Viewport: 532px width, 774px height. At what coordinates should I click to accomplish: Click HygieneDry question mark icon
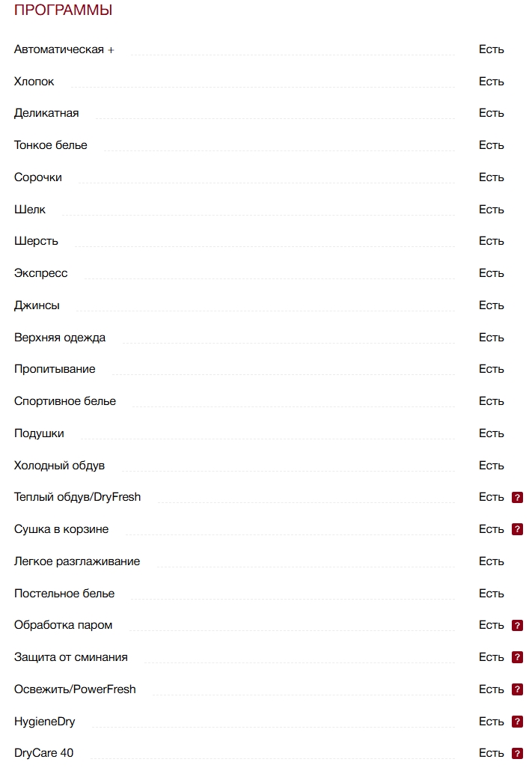coord(517,722)
